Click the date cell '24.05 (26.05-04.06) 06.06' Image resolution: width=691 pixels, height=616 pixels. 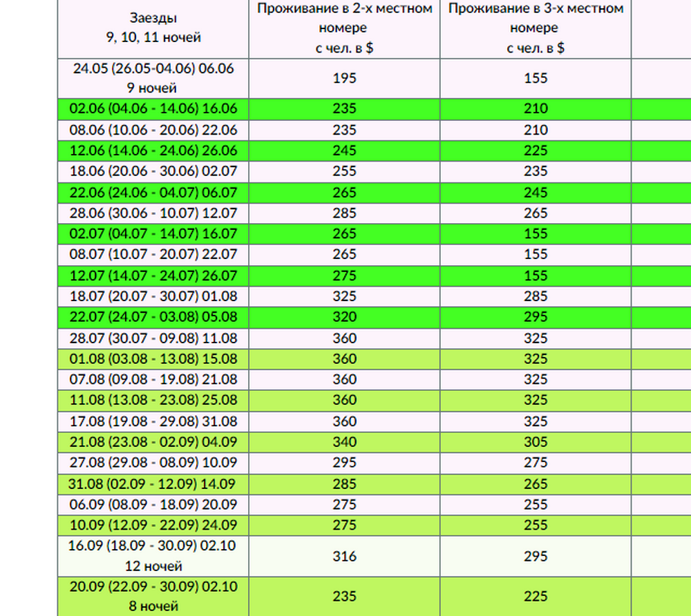pos(153,78)
